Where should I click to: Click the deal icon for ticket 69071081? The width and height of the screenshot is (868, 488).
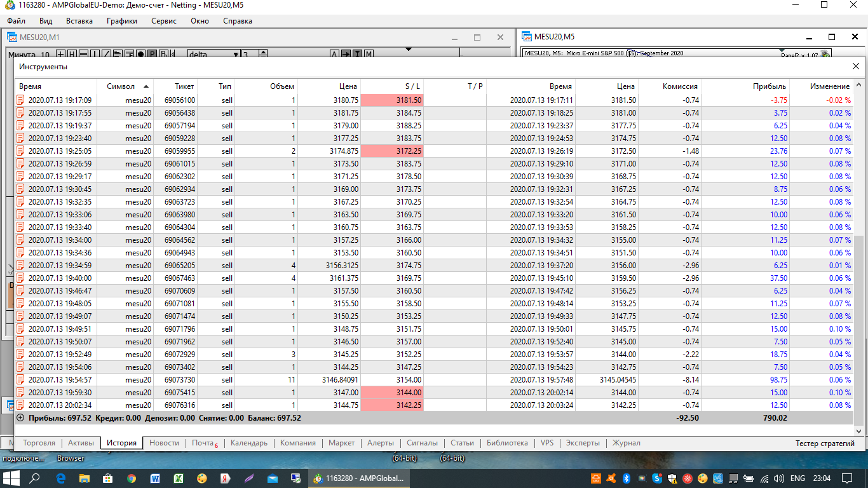click(x=21, y=303)
